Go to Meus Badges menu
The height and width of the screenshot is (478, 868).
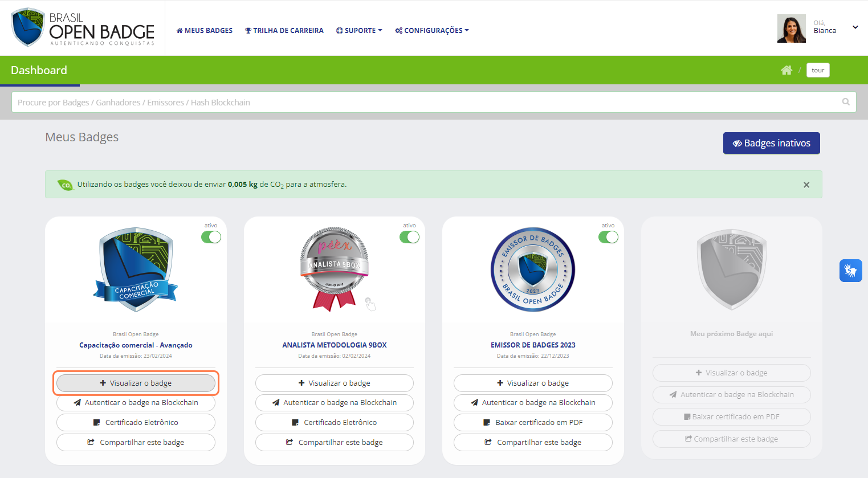(x=205, y=31)
